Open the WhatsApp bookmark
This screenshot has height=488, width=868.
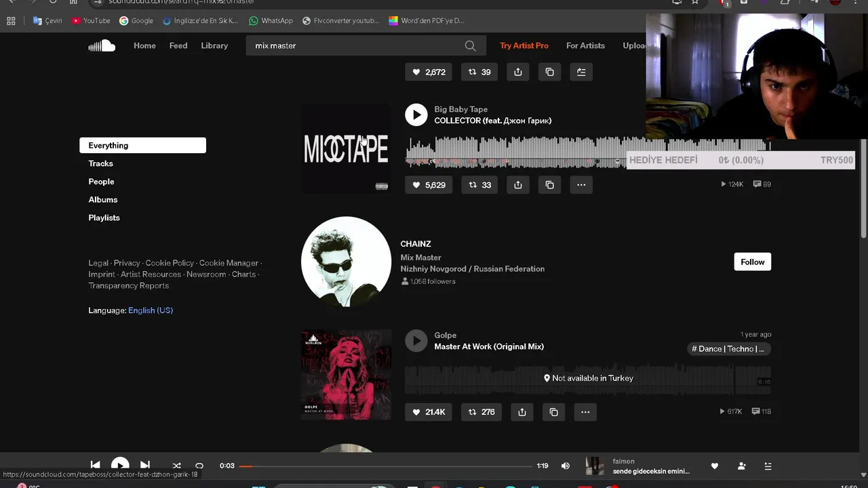[x=271, y=21]
